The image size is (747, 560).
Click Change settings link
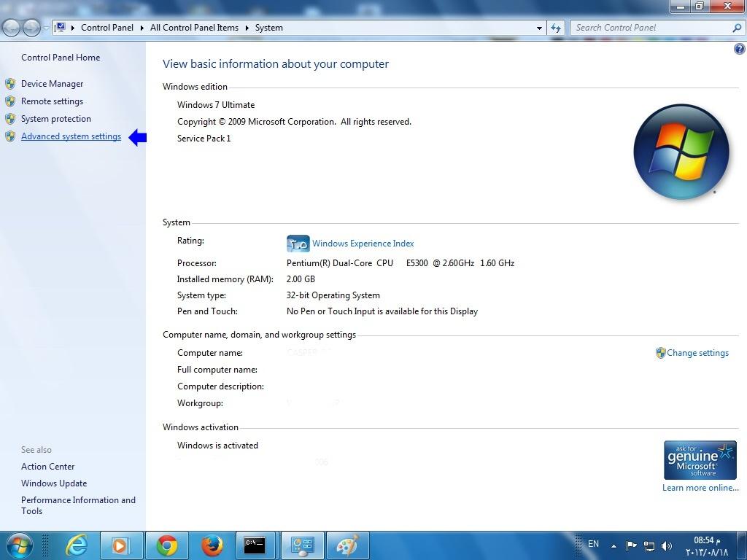point(697,353)
